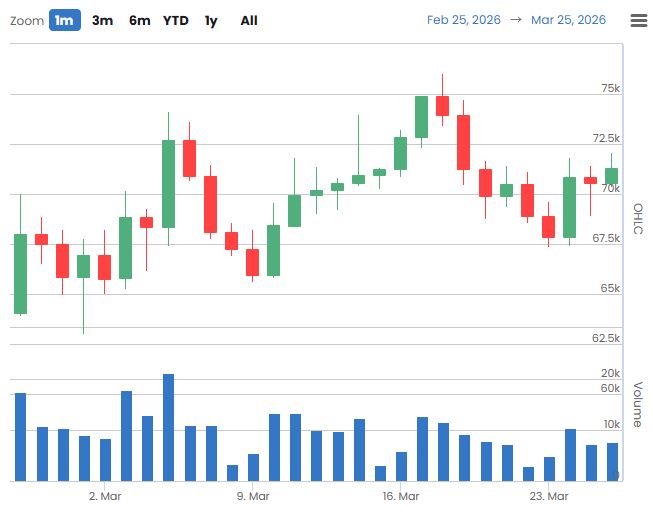Screen dimensions: 653x514
Task: Select the 1m zoom range
Action: tap(64, 20)
